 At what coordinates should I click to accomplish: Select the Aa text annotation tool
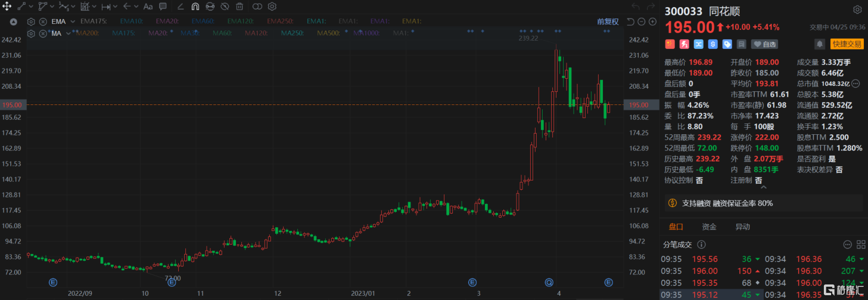point(148,7)
